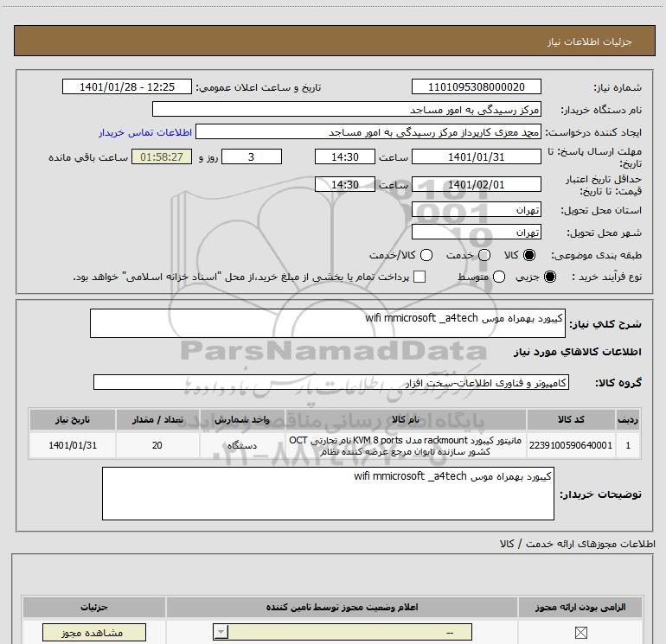
Task: Click the price validity date 1401/02/01
Action: [476, 184]
